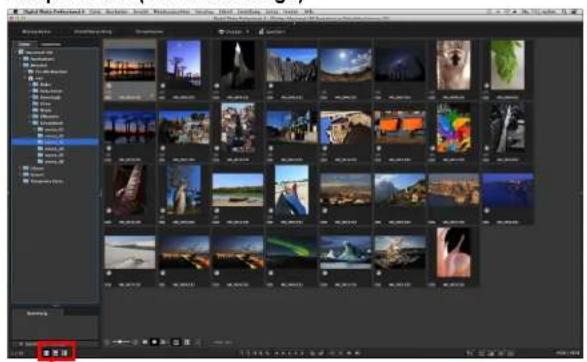Select the green leaf thumbnail

[x=508, y=65]
